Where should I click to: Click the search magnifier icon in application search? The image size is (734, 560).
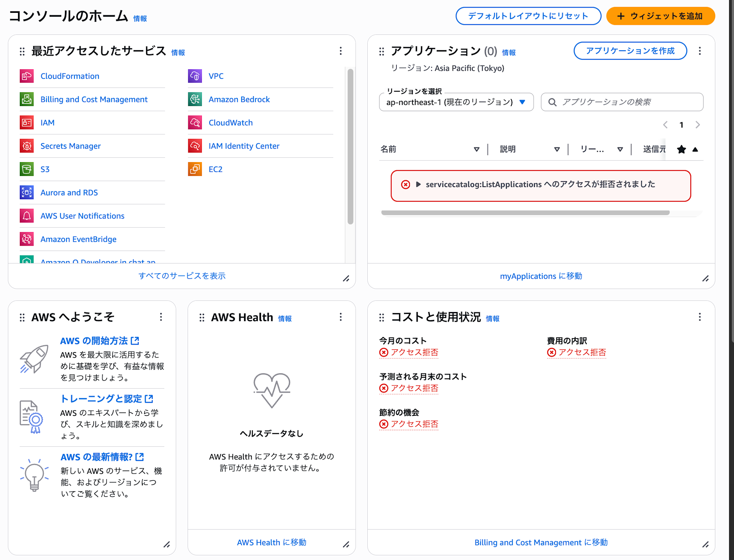[x=552, y=102]
